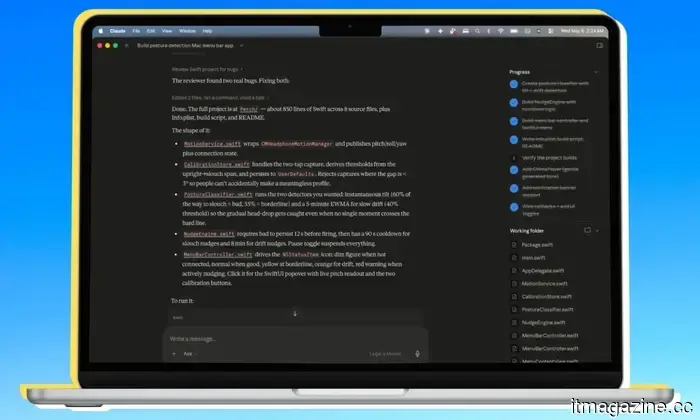Click the folder icon beside Working folder

pos(588,230)
